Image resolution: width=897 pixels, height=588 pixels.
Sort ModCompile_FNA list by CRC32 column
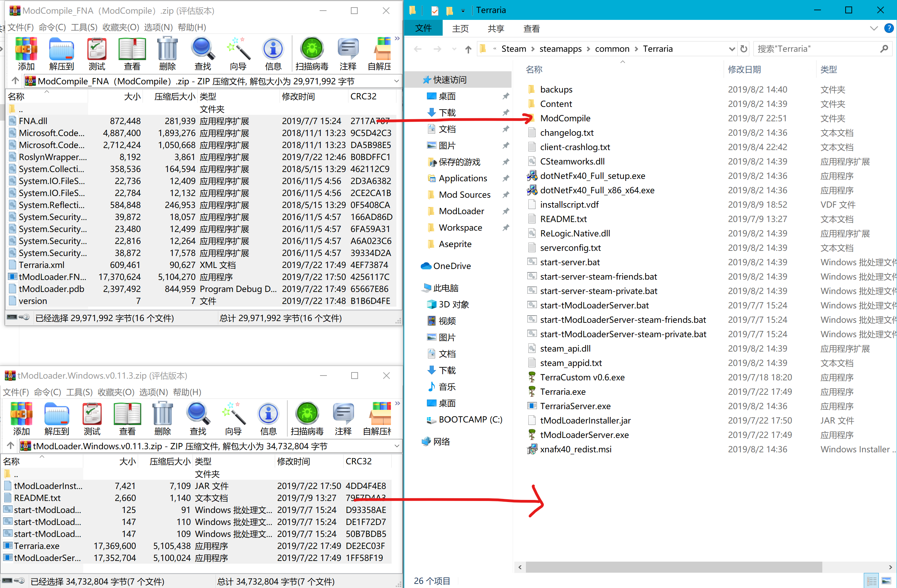[x=363, y=97]
